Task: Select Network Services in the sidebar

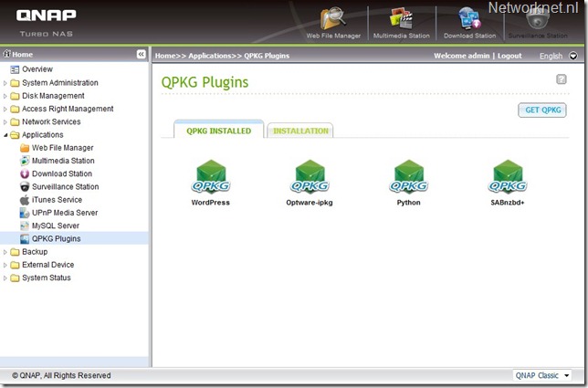Action: pos(51,121)
